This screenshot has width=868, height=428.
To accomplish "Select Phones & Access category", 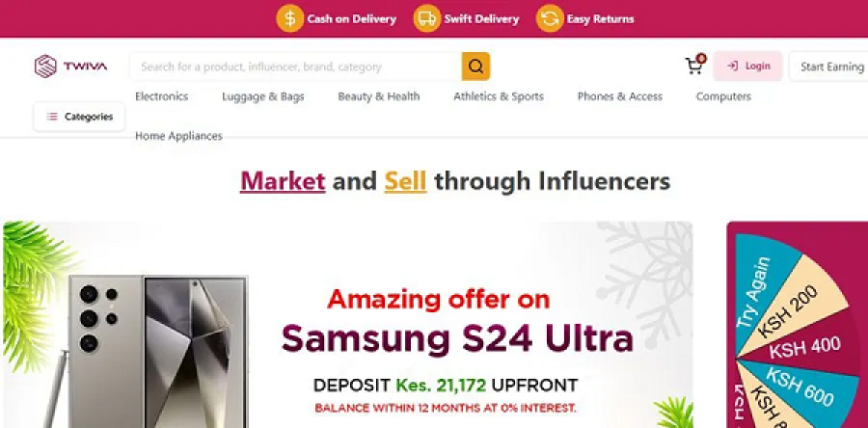I will point(620,96).
